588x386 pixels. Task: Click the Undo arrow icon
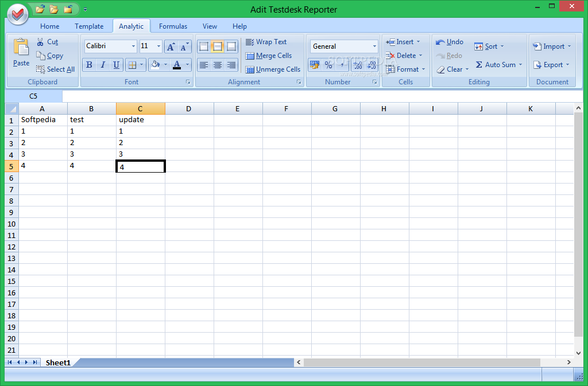coord(440,42)
